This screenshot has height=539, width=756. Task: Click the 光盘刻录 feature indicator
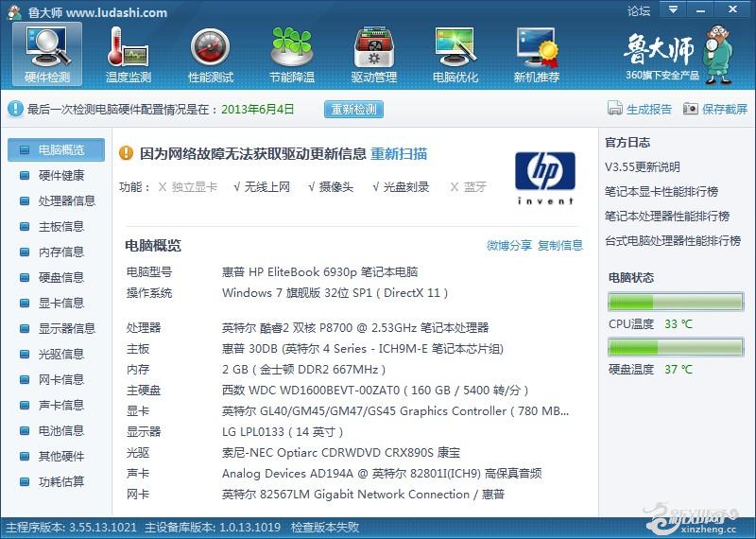[x=401, y=187]
